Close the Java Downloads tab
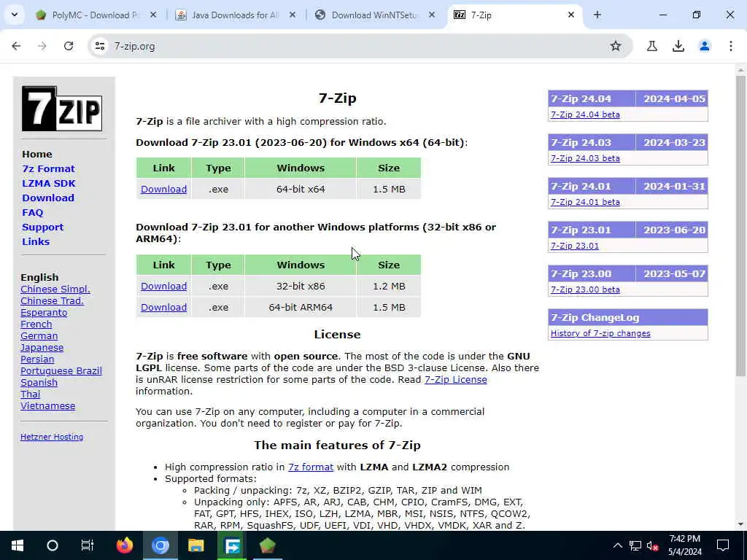747x560 pixels. (x=293, y=15)
